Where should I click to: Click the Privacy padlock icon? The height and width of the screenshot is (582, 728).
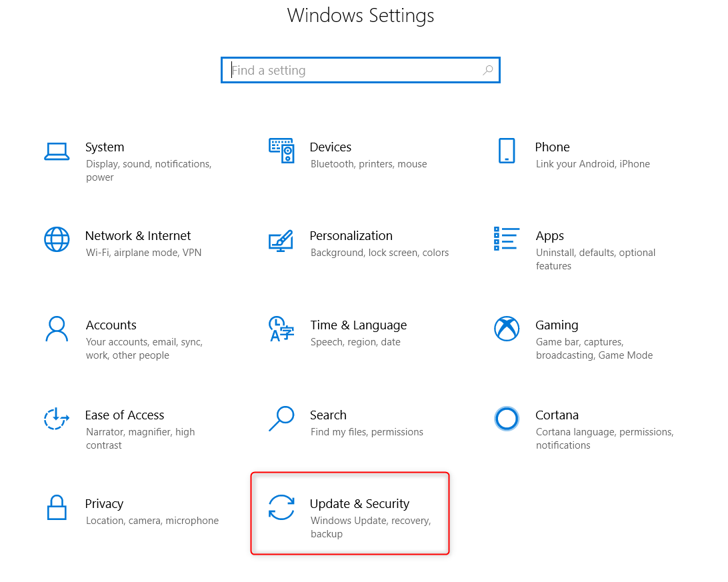click(57, 507)
